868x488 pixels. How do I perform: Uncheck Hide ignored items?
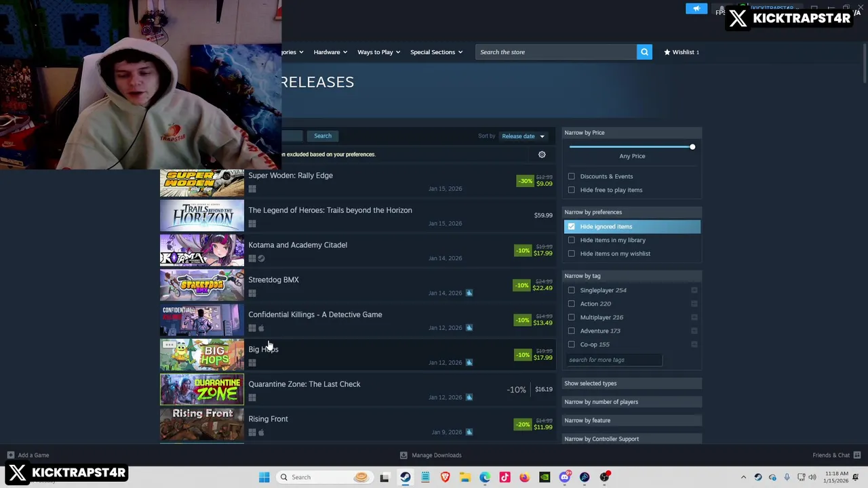coord(571,226)
